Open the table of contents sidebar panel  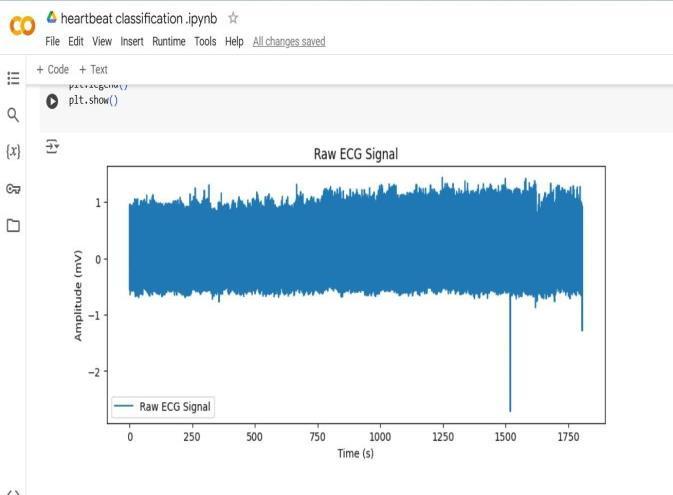[13, 78]
